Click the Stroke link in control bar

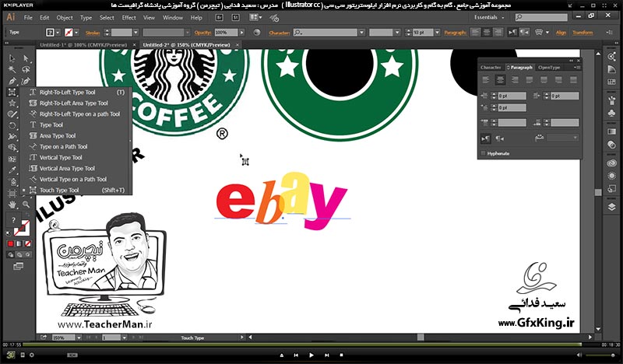93,33
